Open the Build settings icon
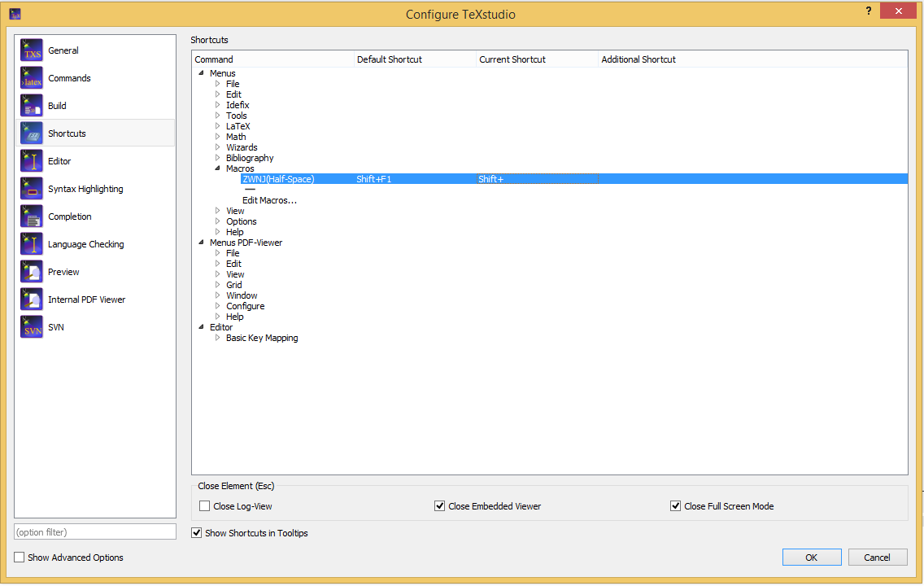 (x=32, y=106)
